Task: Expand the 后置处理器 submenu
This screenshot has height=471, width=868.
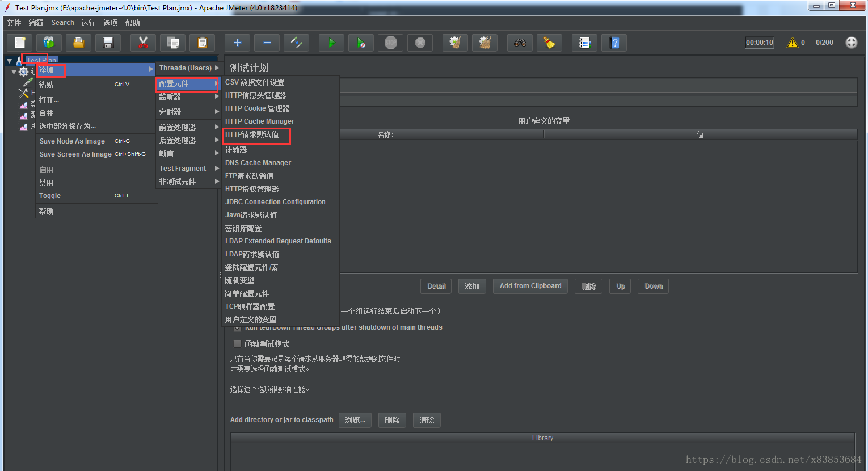Action: [189, 140]
